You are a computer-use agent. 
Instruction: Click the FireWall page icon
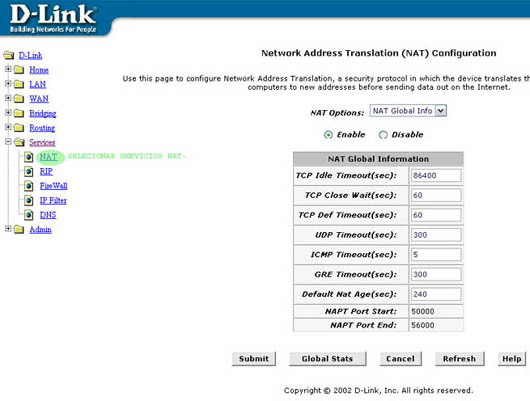29,186
